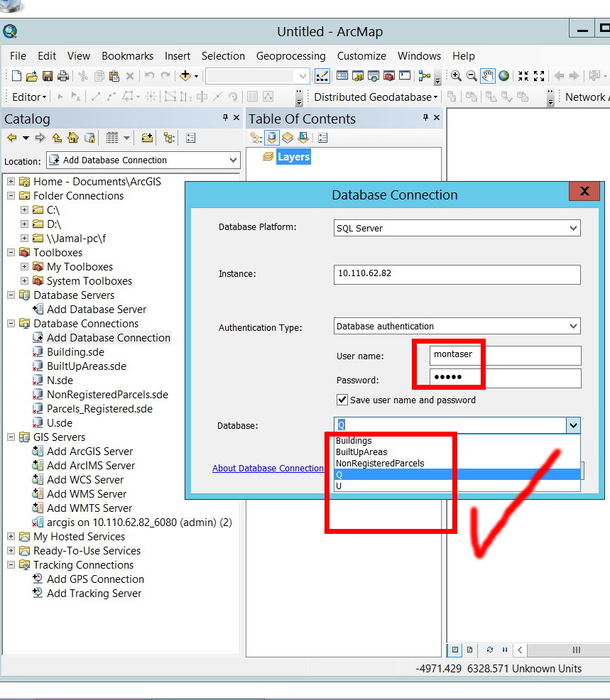Image resolution: width=610 pixels, height=700 pixels.
Task: Click the New Map File icon
Action: [16, 76]
